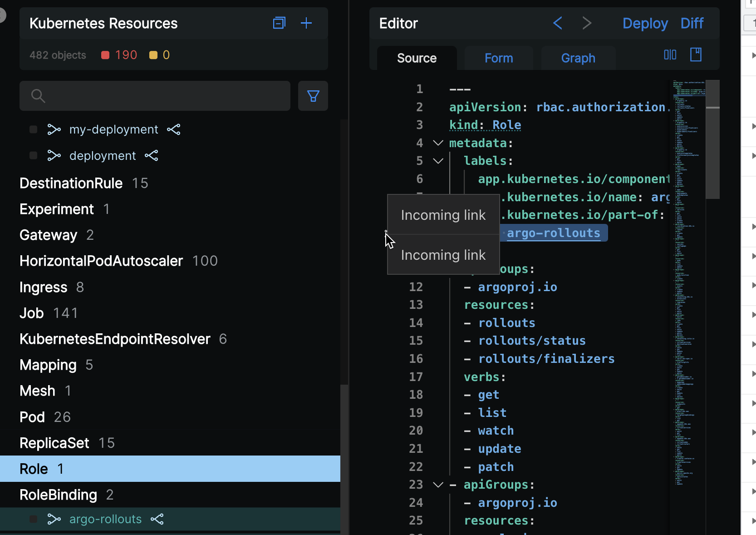Click 'watch' verb on line 20
This screenshot has height=535, width=756.
click(x=496, y=431)
